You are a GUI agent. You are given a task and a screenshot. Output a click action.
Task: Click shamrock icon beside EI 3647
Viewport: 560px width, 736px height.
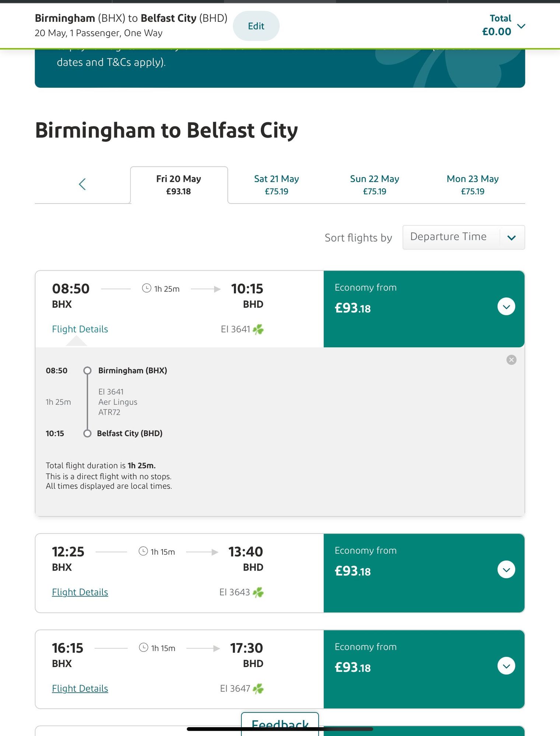pos(258,688)
